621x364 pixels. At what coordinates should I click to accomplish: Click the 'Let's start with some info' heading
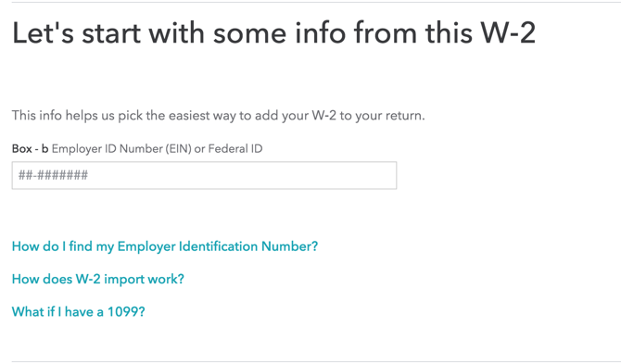tap(273, 32)
